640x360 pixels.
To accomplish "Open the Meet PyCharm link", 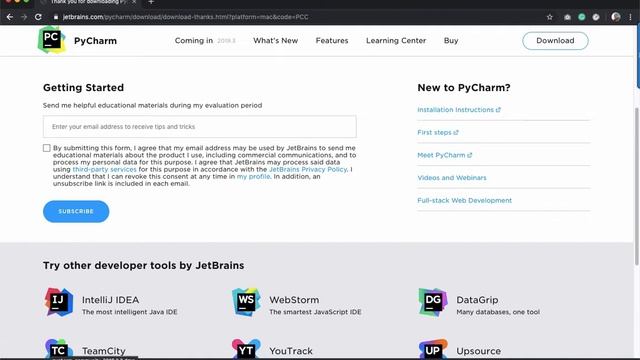I will click(x=441, y=156).
